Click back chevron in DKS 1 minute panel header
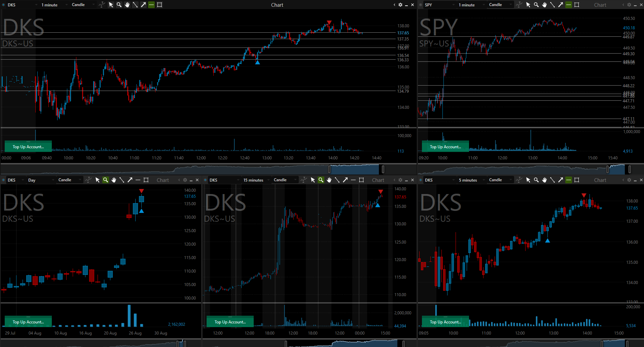 tap(394, 5)
